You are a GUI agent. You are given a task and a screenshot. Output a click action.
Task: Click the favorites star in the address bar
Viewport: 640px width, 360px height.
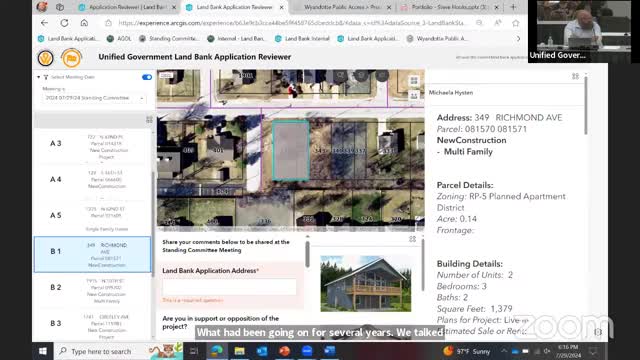point(516,23)
